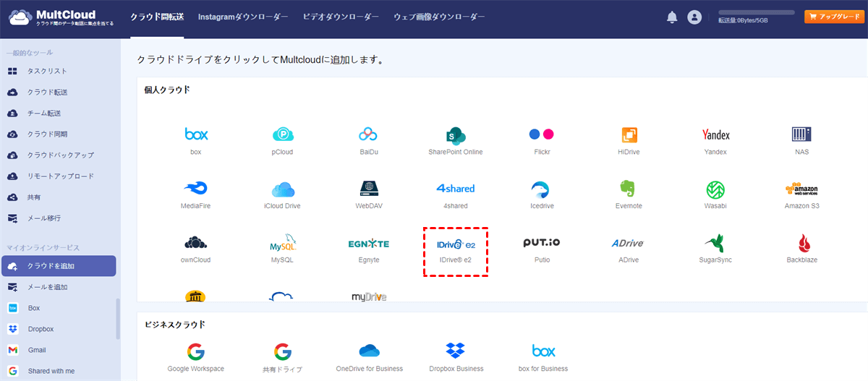Click the 転送量 usage progress bar
The height and width of the screenshot is (381, 868).
(x=757, y=13)
